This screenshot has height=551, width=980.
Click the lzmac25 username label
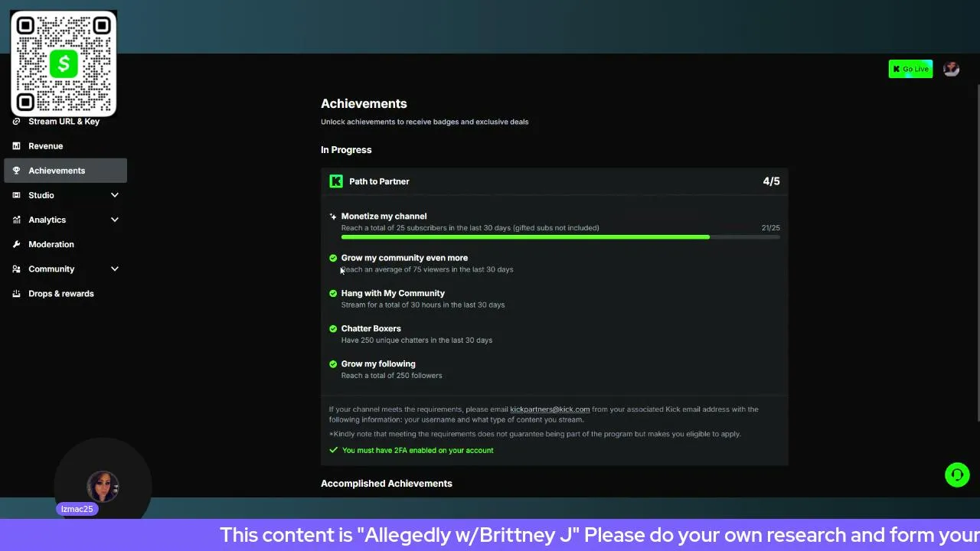pyautogui.click(x=77, y=509)
